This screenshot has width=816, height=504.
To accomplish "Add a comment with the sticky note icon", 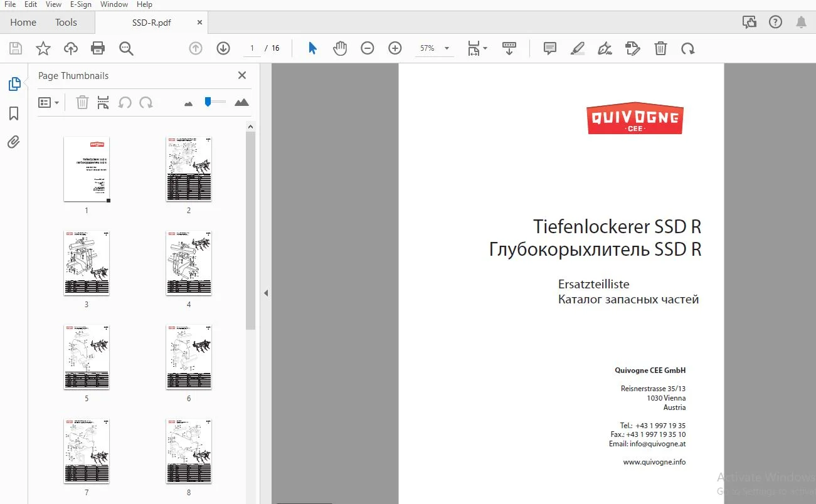I will [x=550, y=48].
